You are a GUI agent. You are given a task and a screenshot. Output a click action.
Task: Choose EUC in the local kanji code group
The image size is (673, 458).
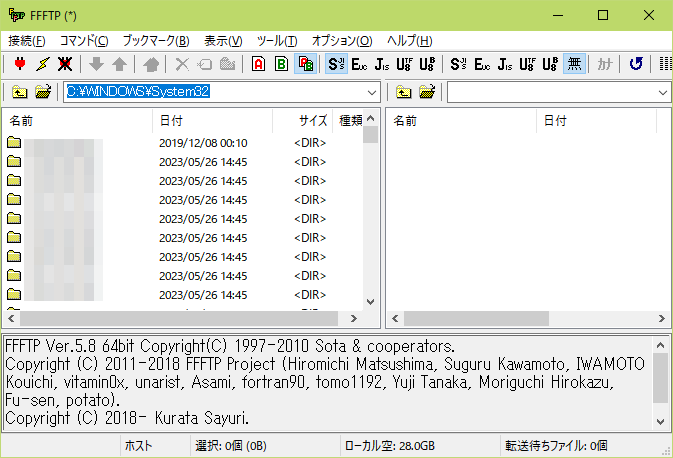(x=359, y=64)
